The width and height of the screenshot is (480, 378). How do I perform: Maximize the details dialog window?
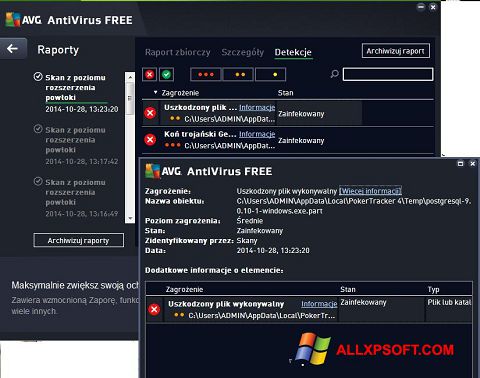461,164
